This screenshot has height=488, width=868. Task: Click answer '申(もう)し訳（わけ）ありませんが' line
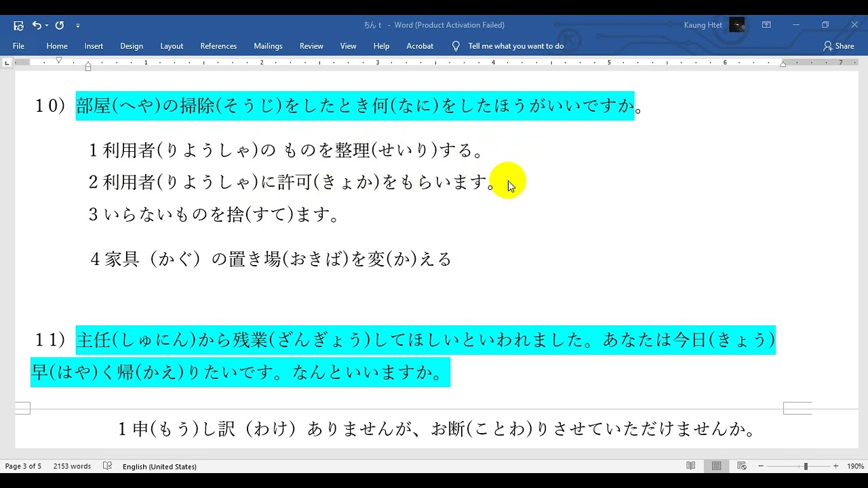click(436, 429)
